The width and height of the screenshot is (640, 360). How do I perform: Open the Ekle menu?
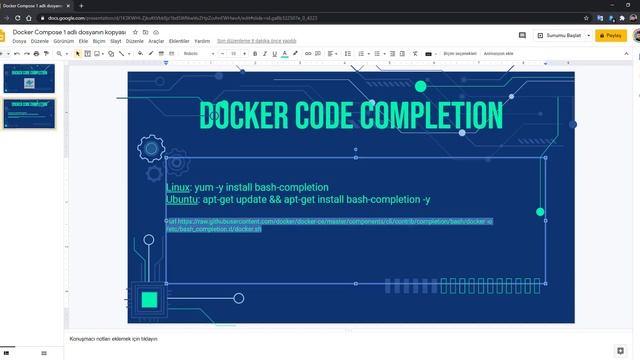83,41
